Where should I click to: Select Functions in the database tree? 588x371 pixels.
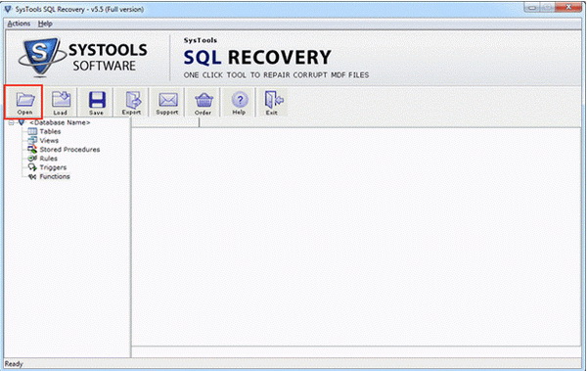[x=55, y=176]
